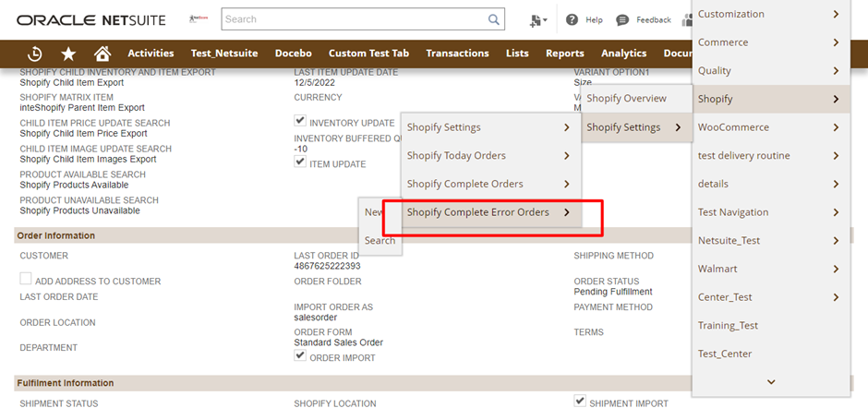The width and height of the screenshot is (868, 408).
Task: Expand the Commerce submenu arrow
Action: tap(836, 42)
